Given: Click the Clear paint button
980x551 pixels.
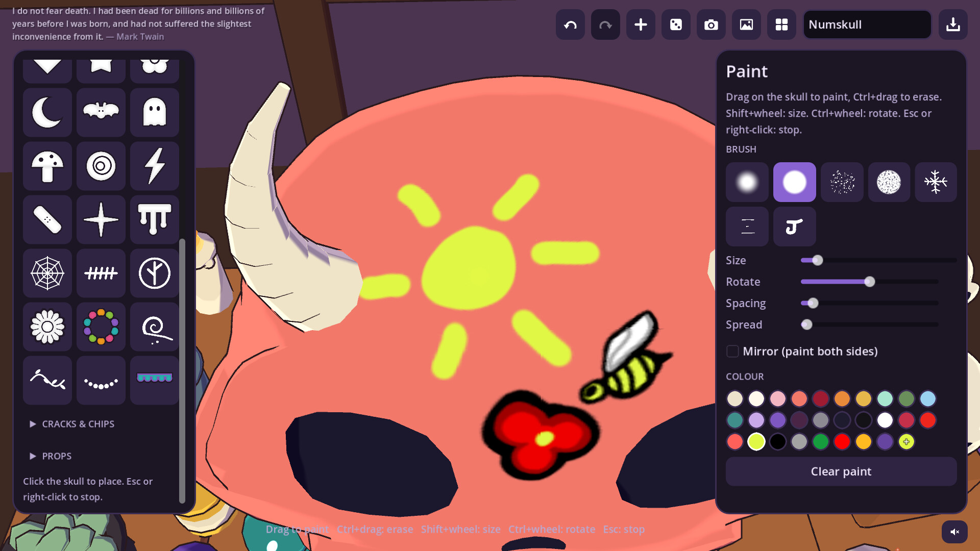Looking at the screenshot, I should [x=841, y=471].
